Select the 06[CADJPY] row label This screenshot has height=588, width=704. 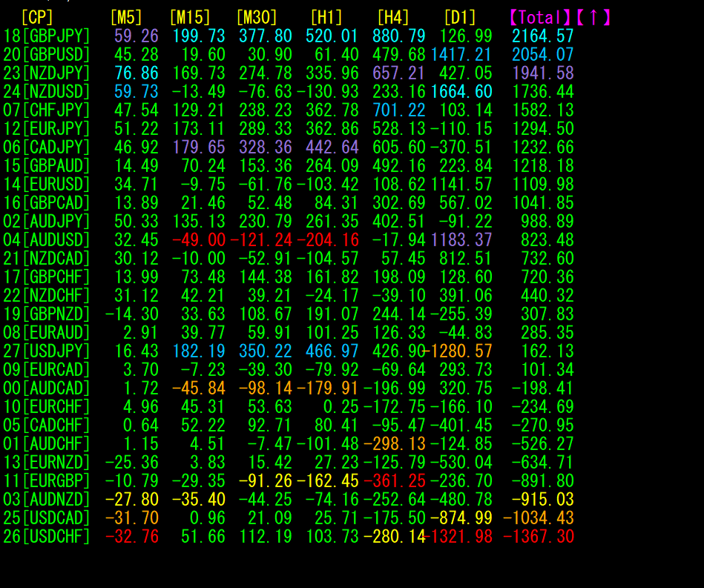47,148
